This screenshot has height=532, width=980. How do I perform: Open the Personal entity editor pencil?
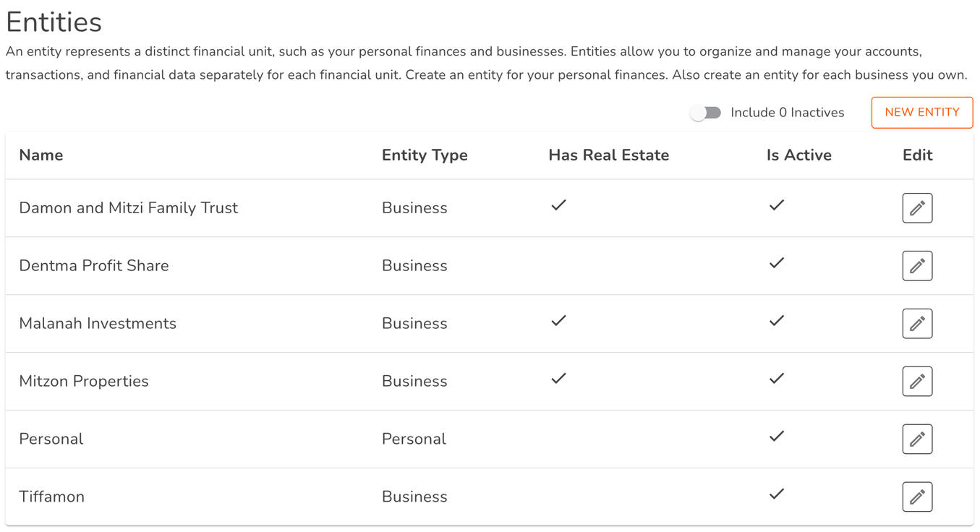(917, 439)
